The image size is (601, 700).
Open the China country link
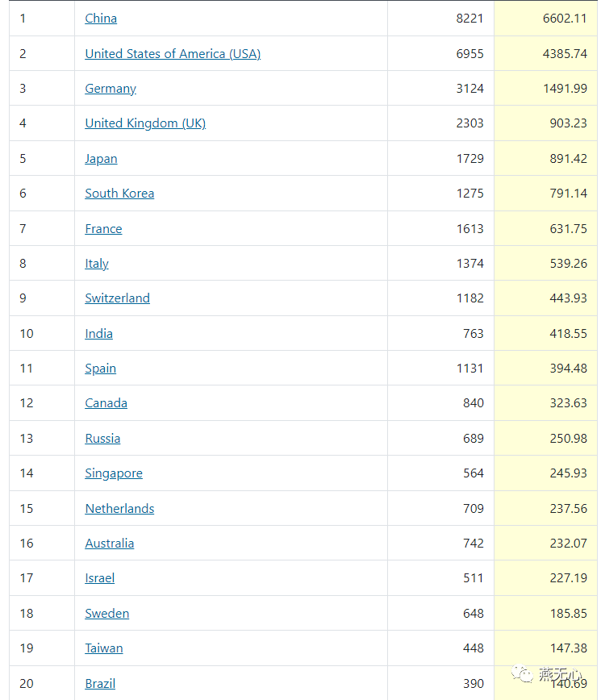[101, 19]
